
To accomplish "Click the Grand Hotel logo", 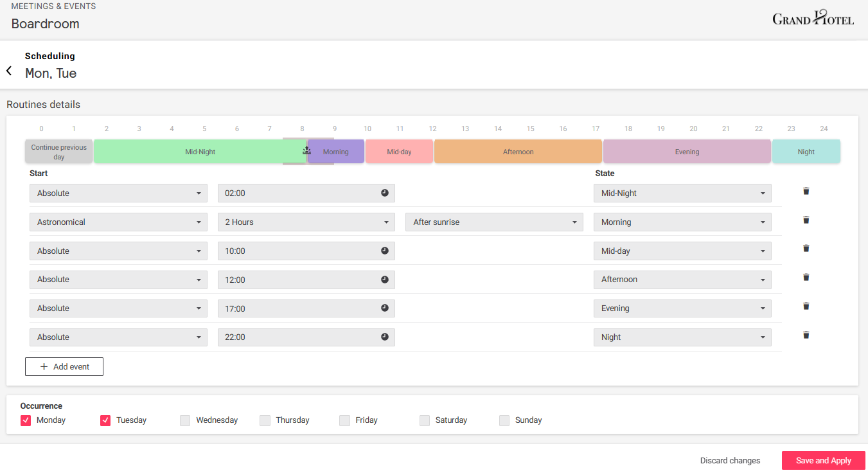I will coord(813,18).
